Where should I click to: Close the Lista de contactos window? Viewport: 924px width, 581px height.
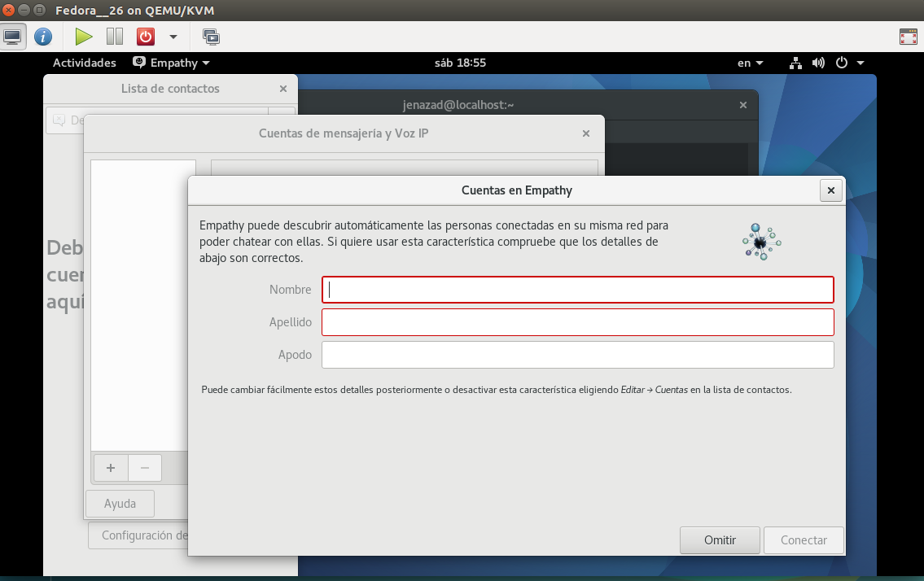tap(282, 89)
